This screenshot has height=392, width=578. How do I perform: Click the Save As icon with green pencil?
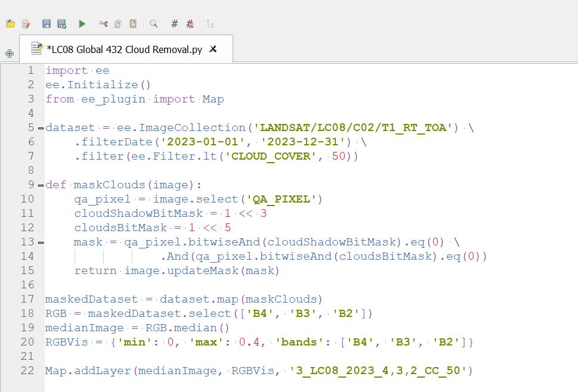coord(61,24)
